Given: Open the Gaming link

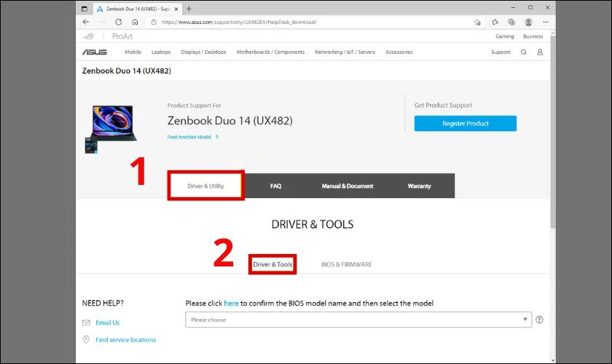Looking at the screenshot, I should pos(505,36).
